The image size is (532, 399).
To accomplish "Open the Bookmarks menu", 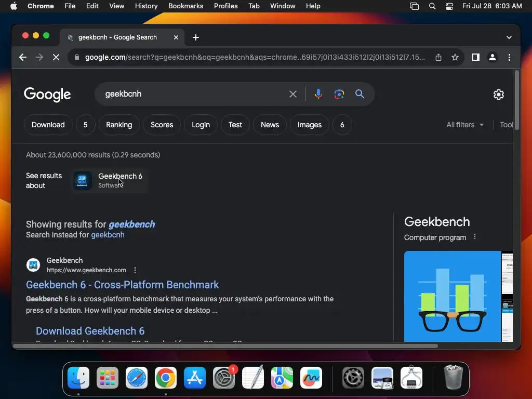I will [x=185, y=6].
